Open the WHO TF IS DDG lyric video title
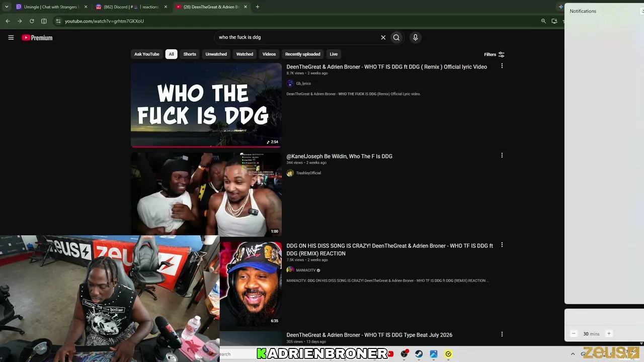Screen dimensions: 644x362 [387, 67]
